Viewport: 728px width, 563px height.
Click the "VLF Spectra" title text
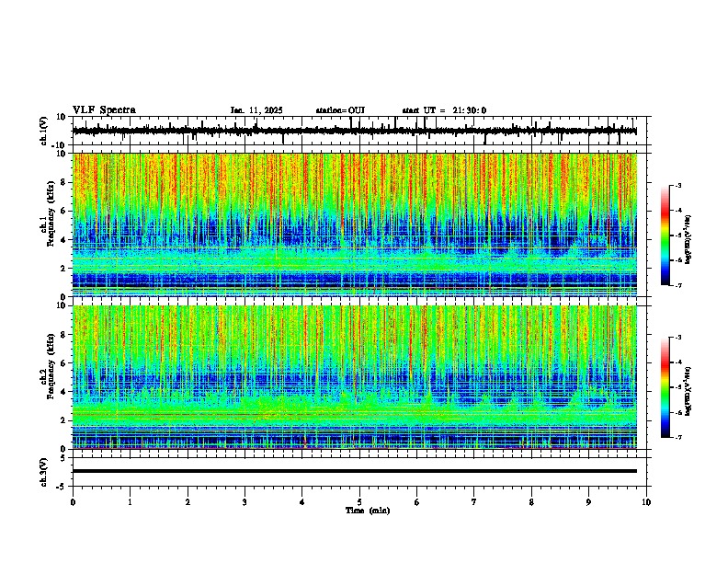[x=104, y=109]
